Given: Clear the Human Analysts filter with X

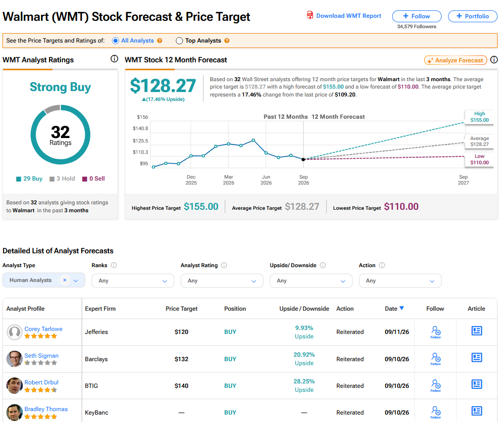Looking at the screenshot, I should (x=64, y=280).
